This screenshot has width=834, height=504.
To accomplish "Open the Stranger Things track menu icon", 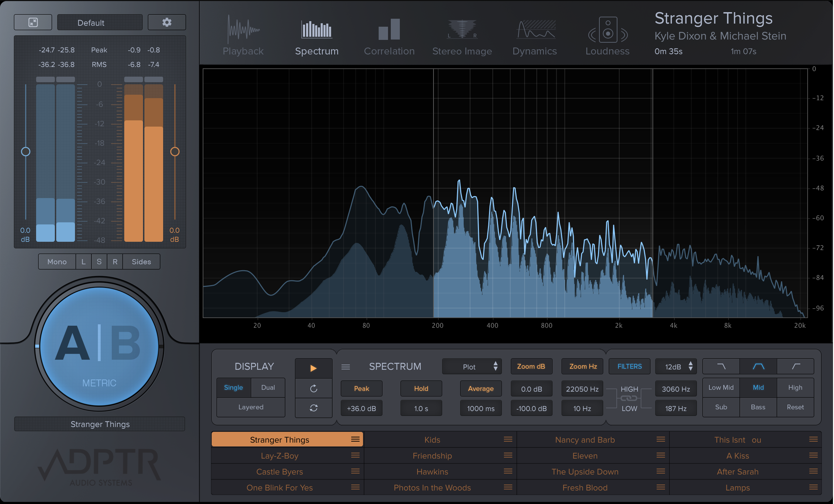I will coord(355,439).
